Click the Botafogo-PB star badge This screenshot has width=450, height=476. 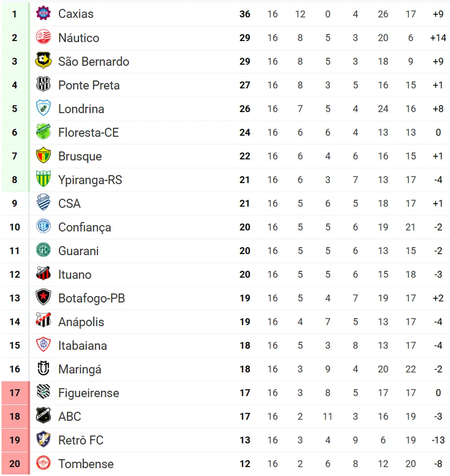click(43, 298)
